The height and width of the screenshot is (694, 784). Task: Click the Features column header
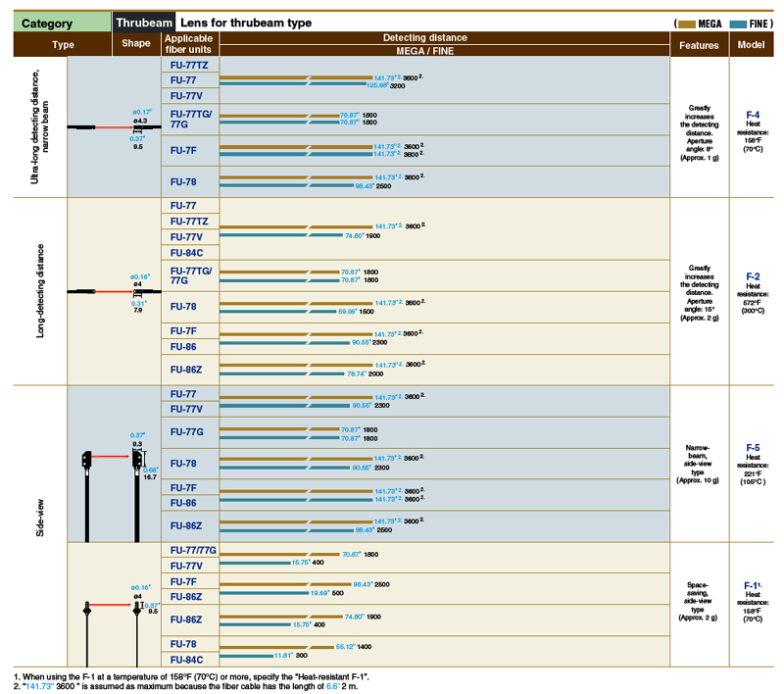pyautogui.click(x=699, y=44)
